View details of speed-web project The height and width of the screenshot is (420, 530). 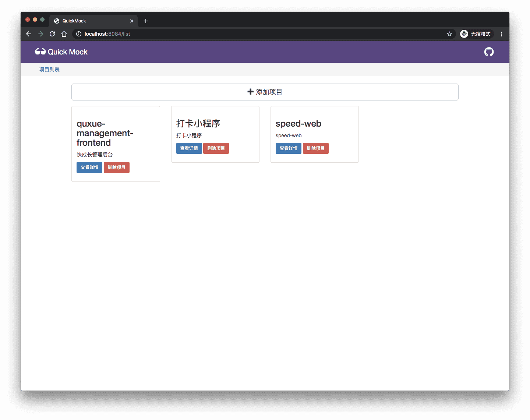pos(289,148)
